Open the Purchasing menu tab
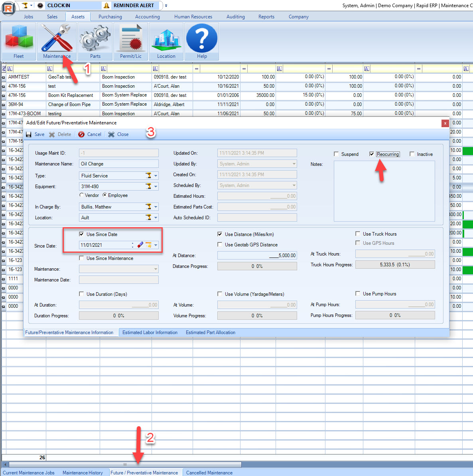 click(x=110, y=17)
